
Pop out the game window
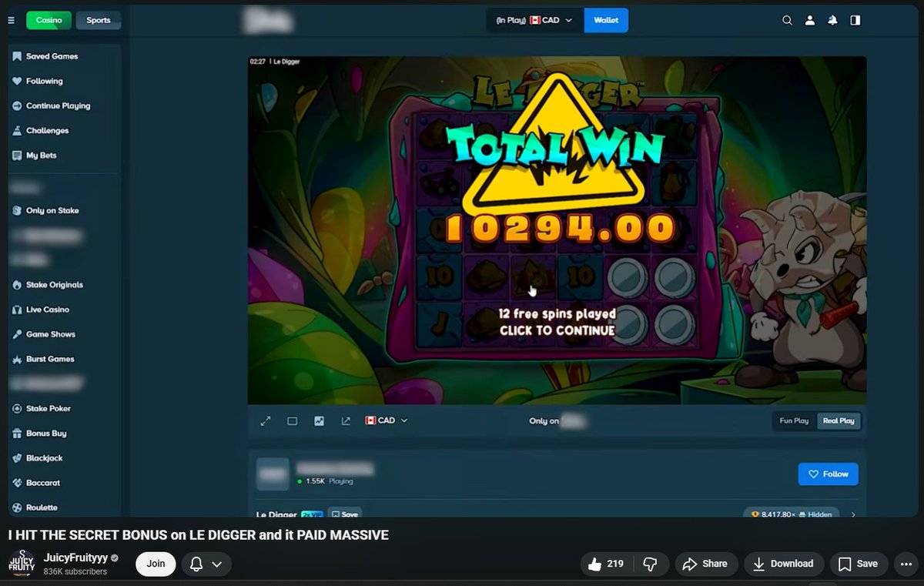click(346, 420)
